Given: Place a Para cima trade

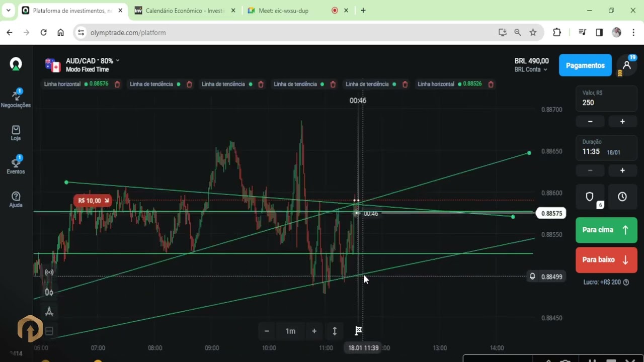Looking at the screenshot, I should tap(606, 230).
